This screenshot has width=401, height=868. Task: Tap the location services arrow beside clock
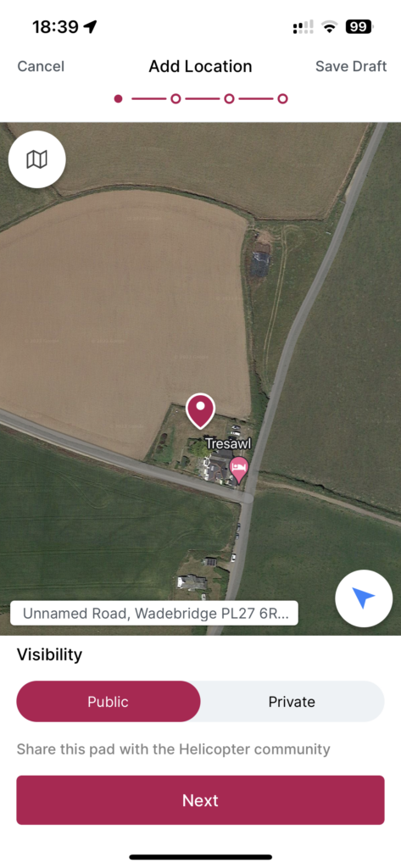(90, 26)
